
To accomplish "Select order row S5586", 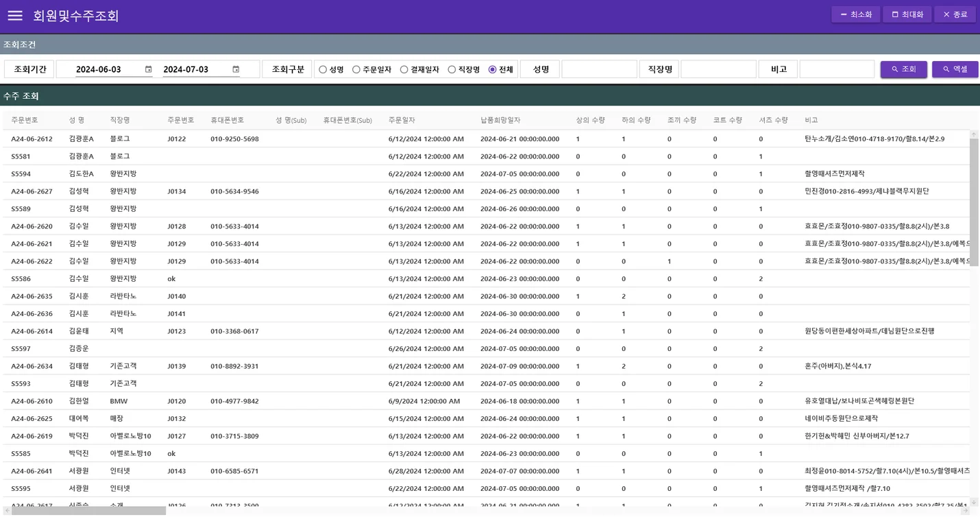I will (486, 278).
